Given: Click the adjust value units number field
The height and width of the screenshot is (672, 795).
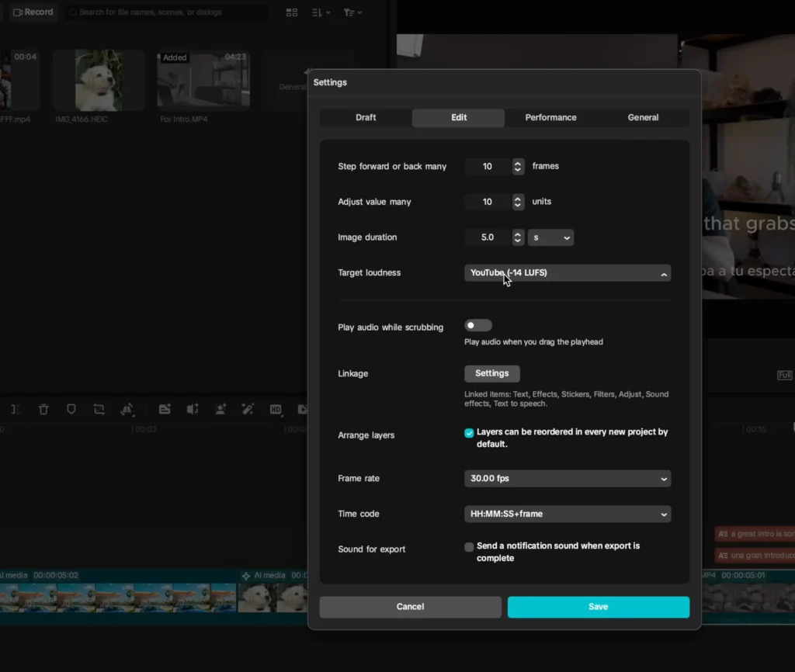Looking at the screenshot, I should tap(488, 202).
